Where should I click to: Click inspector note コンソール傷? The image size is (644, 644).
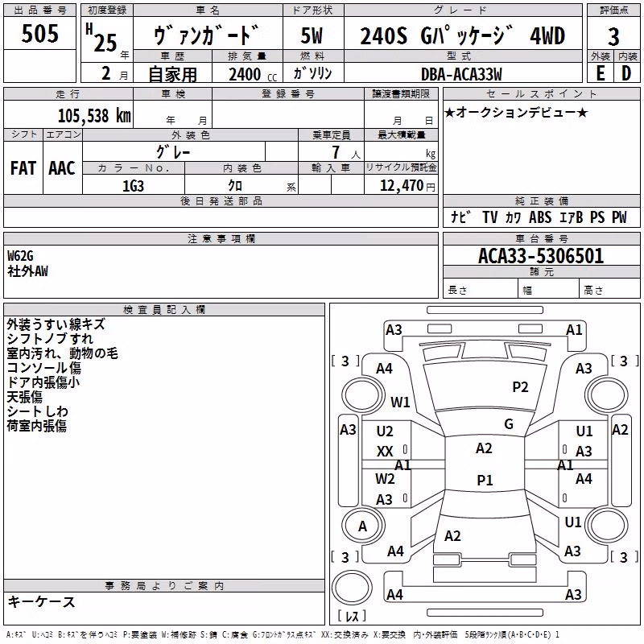tap(44, 368)
